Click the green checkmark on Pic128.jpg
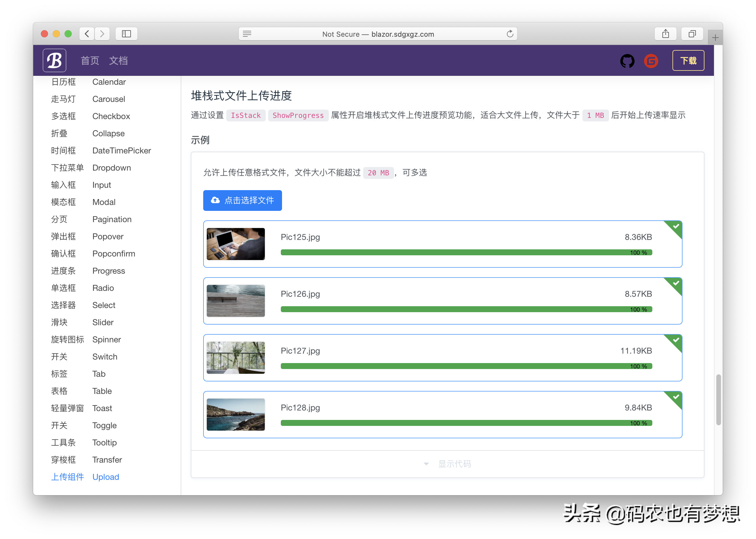Image resolution: width=756 pixels, height=539 pixels. (x=676, y=397)
